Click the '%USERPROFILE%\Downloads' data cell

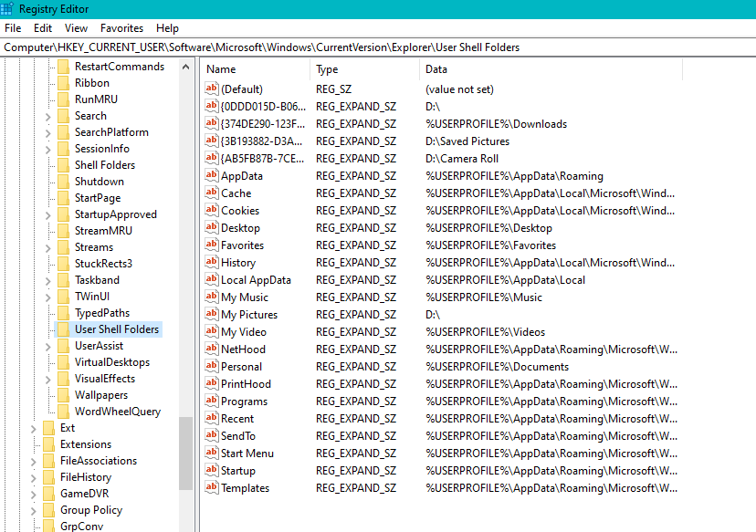click(x=496, y=124)
